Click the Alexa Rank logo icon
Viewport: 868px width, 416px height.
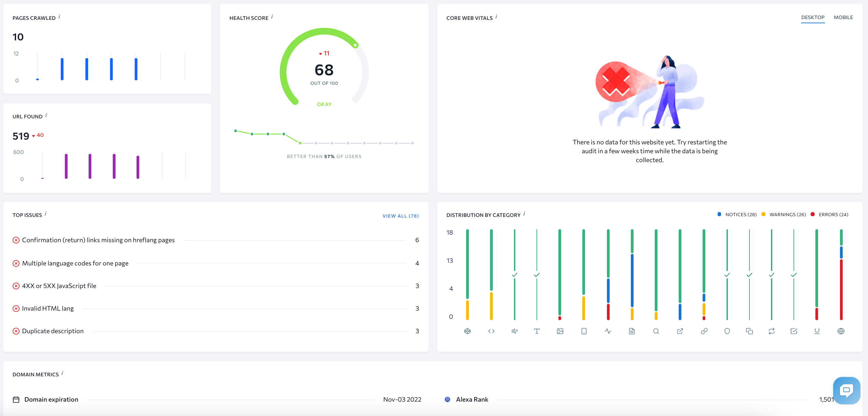[447, 400]
